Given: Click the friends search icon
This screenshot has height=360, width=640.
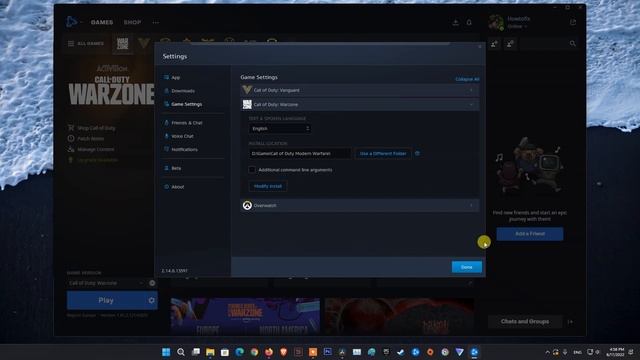Looking at the screenshot, I should pyautogui.click(x=573, y=44).
